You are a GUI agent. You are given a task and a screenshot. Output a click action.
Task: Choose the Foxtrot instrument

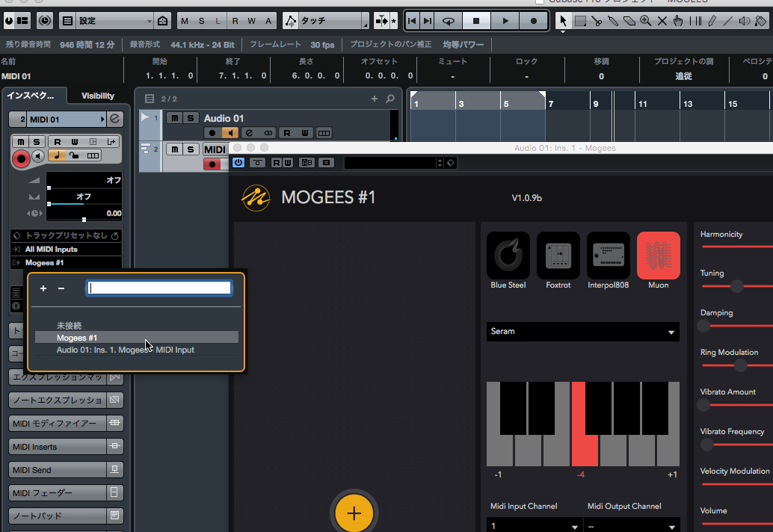pyautogui.click(x=558, y=256)
